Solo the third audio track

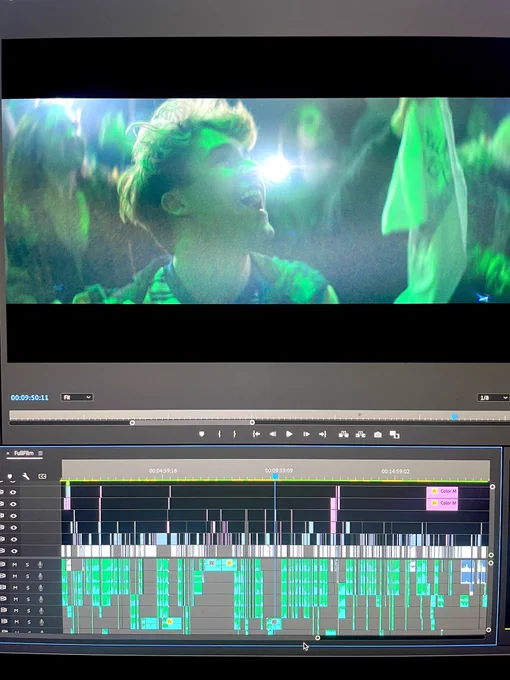pyautogui.click(x=28, y=588)
